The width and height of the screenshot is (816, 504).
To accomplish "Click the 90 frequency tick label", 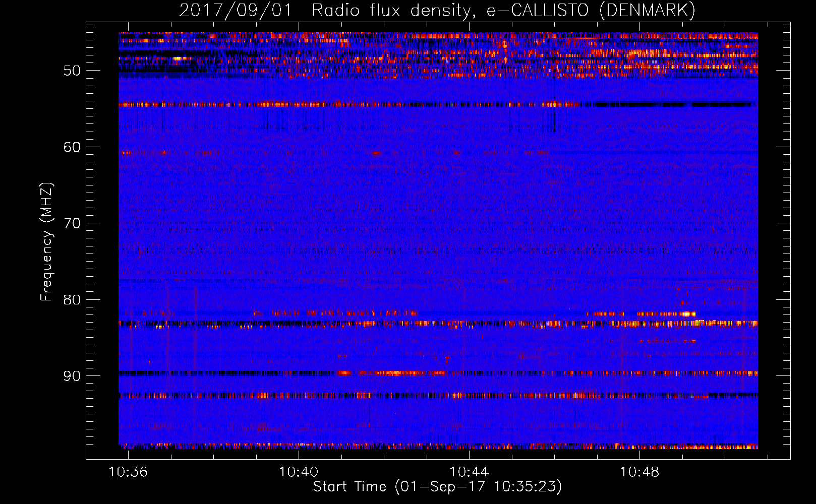I will click(72, 376).
